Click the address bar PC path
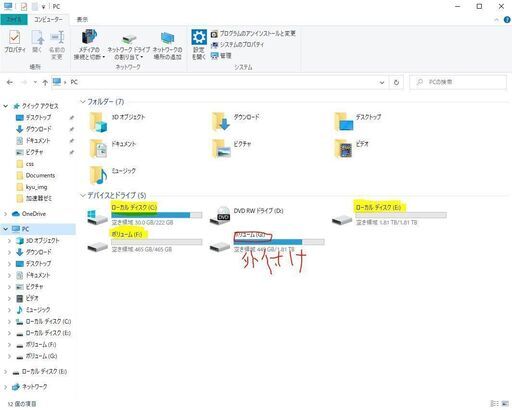This screenshot has width=512, height=410. coord(74,82)
